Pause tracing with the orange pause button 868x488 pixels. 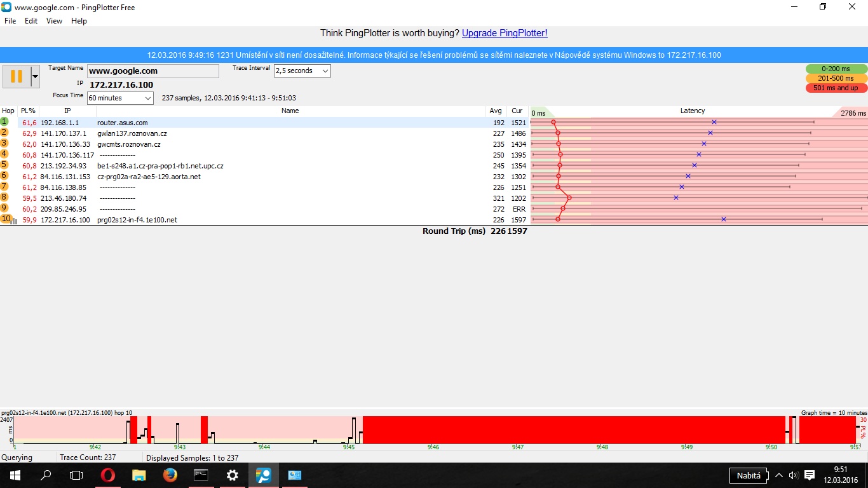pyautogui.click(x=17, y=76)
